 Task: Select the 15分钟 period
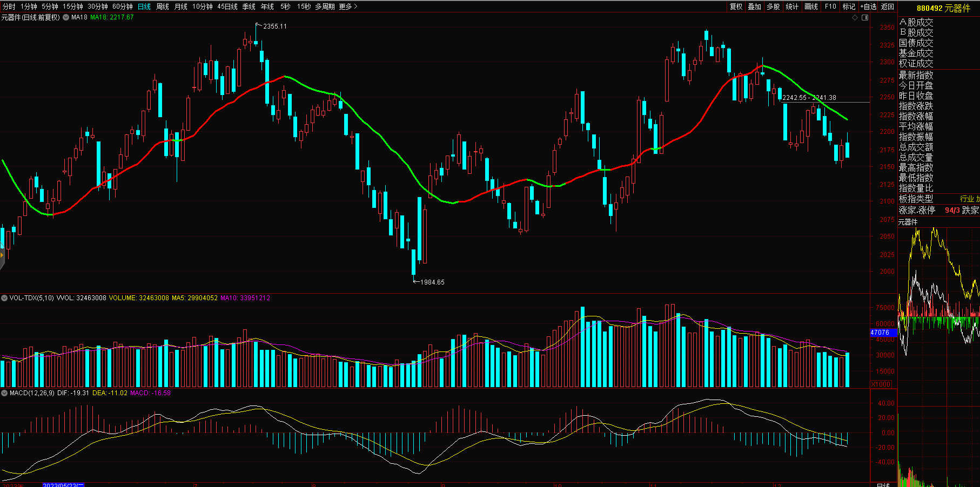click(72, 6)
